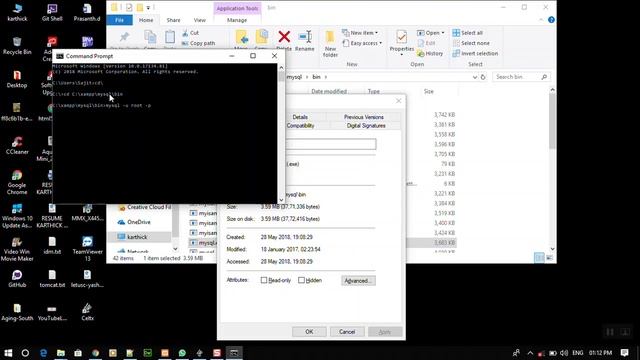Click the Copy to folder icon
Viewport: 640px width, 360px height.
click(261, 38)
